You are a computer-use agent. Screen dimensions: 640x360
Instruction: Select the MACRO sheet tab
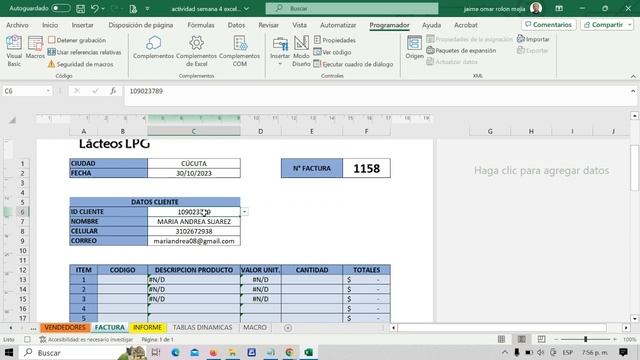[x=255, y=327]
